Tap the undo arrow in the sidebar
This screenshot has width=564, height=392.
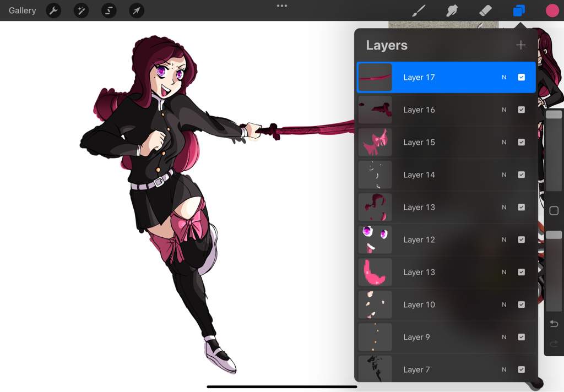pyautogui.click(x=554, y=324)
